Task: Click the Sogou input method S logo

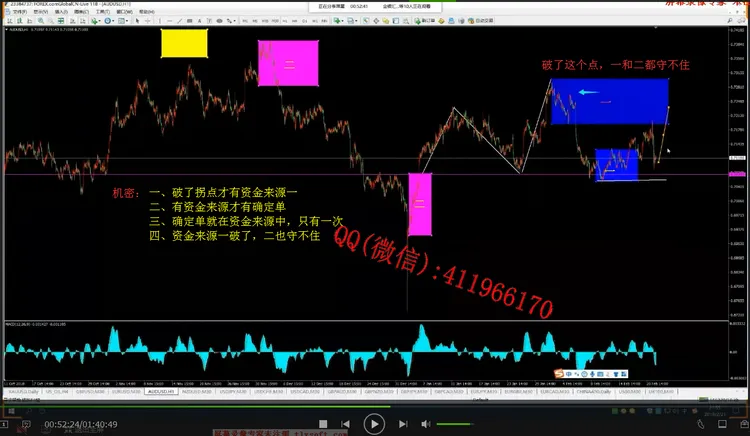Action: click(559, 373)
